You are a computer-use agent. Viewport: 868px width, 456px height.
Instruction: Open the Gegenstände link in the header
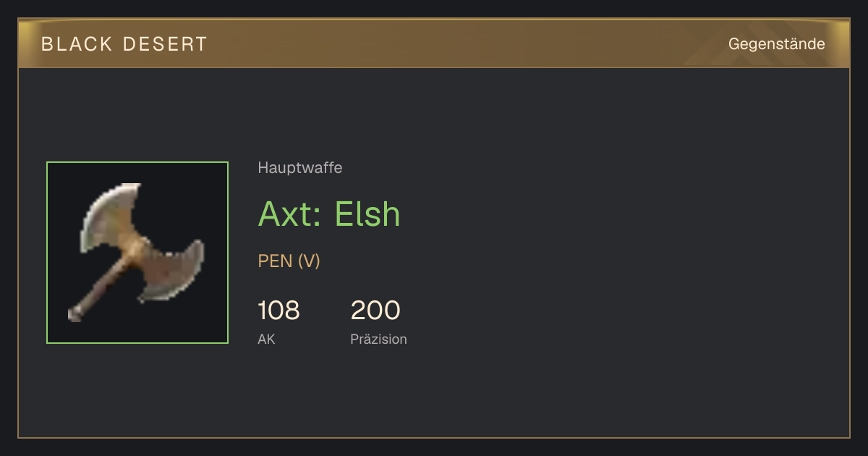point(776,43)
